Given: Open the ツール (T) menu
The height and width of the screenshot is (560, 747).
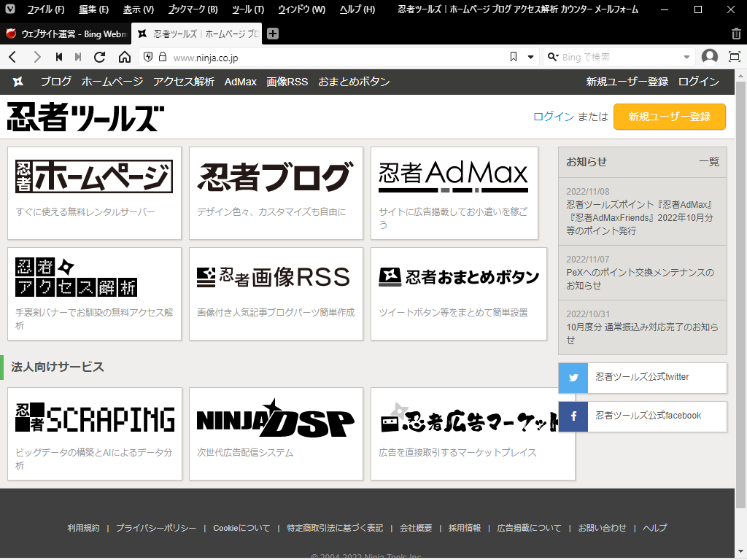Looking at the screenshot, I should point(248,9).
